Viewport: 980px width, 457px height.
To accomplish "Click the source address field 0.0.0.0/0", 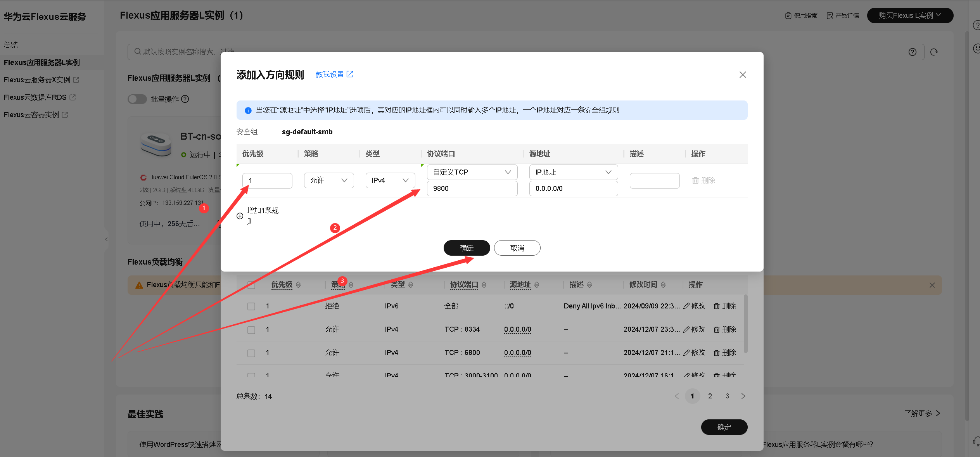I will 573,189.
